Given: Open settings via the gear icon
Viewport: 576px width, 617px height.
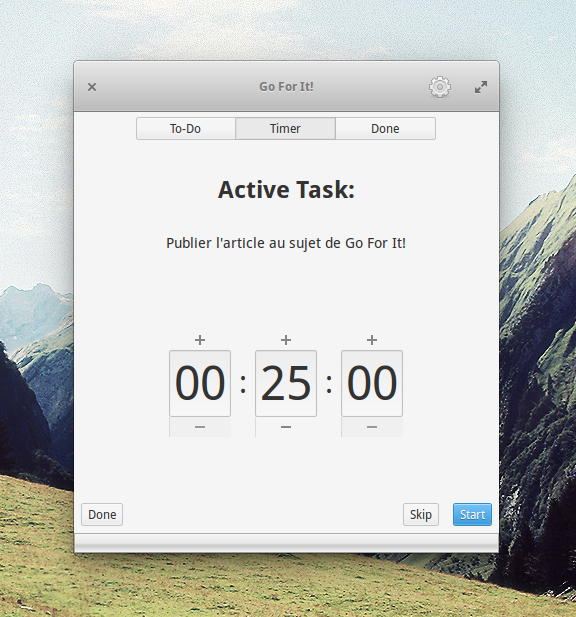Looking at the screenshot, I should (x=439, y=87).
